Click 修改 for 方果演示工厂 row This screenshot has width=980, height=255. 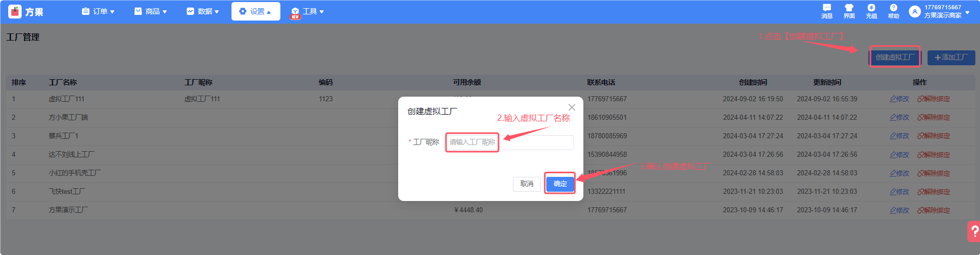tap(899, 210)
